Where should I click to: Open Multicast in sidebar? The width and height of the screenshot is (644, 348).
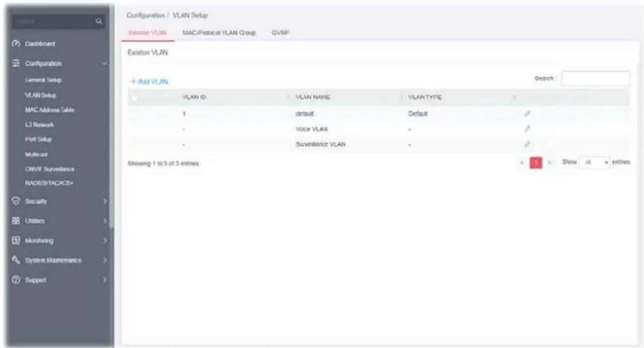click(x=36, y=155)
